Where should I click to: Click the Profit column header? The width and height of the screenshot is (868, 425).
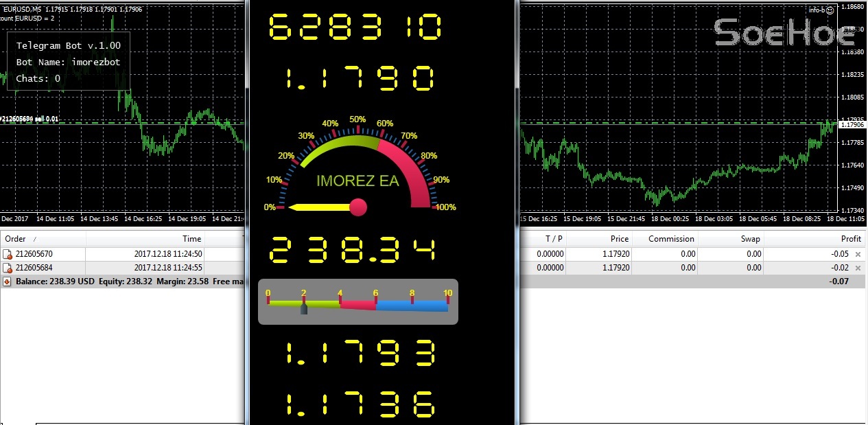pyautogui.click(x=851, y=239)
